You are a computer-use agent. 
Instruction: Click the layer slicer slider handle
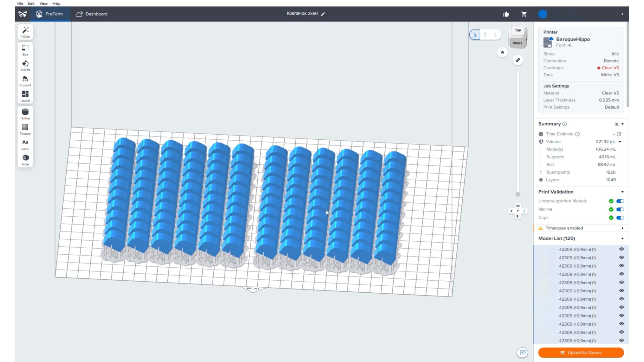click(518, 194)
